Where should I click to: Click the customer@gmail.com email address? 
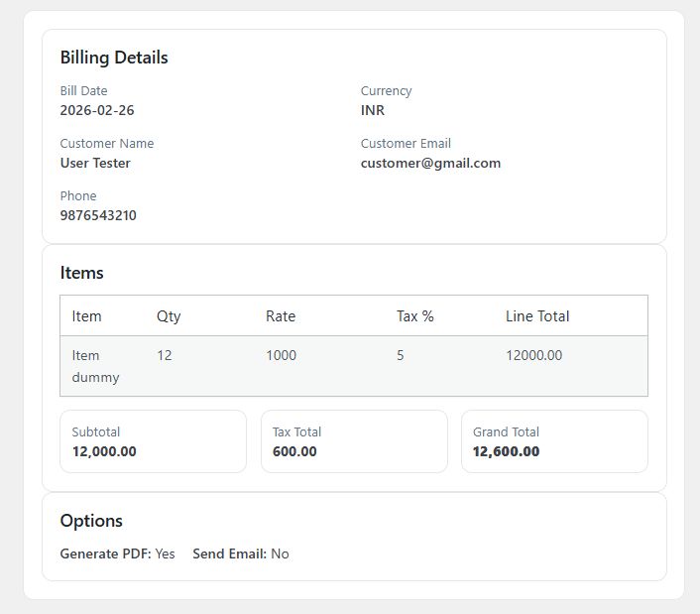point(430,163)
